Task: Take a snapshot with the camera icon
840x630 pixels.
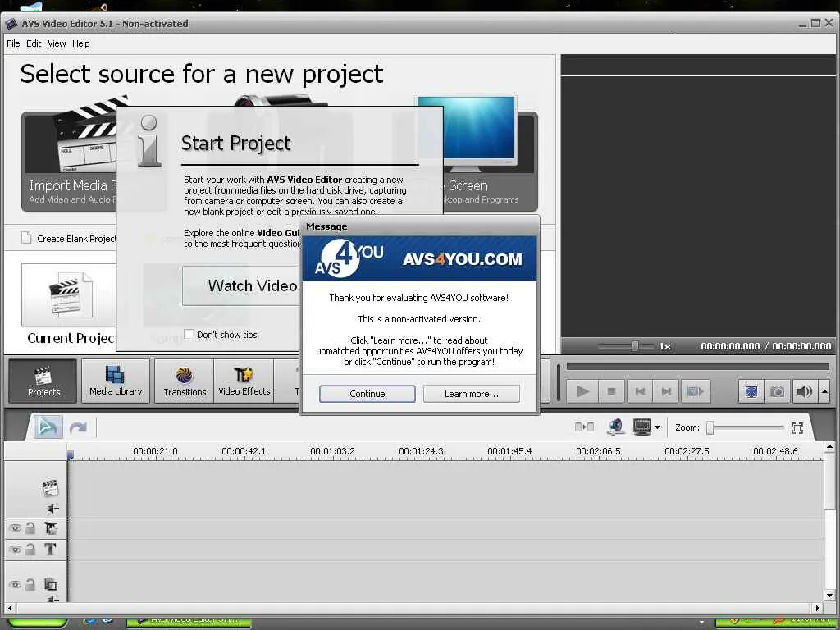Action: click(x=778, y=391)
